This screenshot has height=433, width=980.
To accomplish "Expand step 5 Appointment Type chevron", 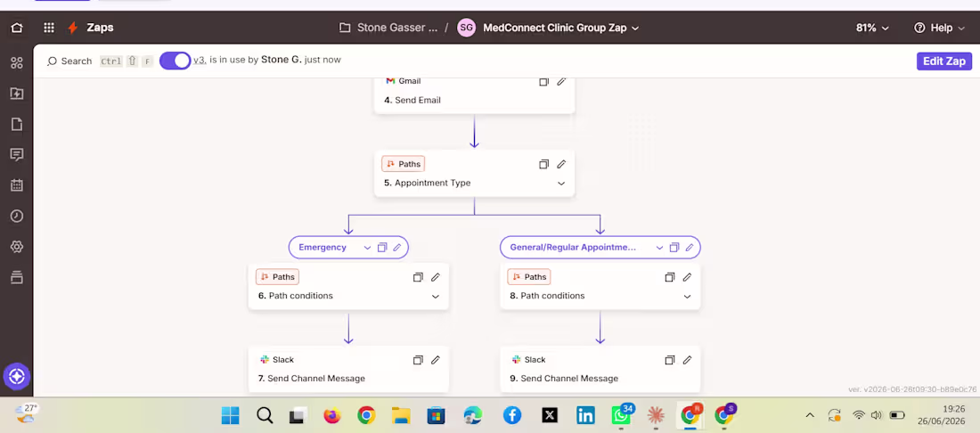I will click(x=561, y=184).
